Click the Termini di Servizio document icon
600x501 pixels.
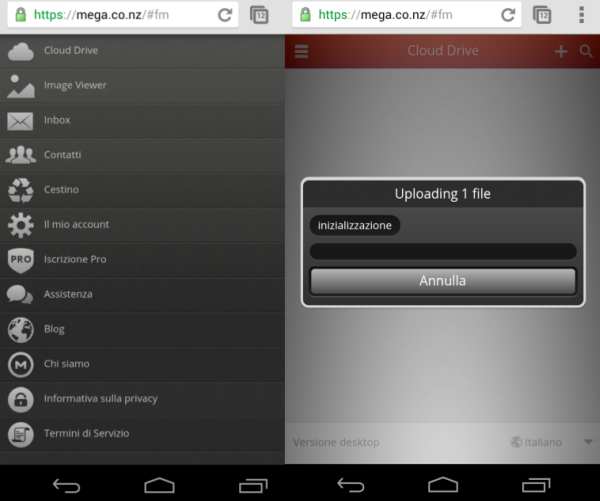(x=21, y=434)
